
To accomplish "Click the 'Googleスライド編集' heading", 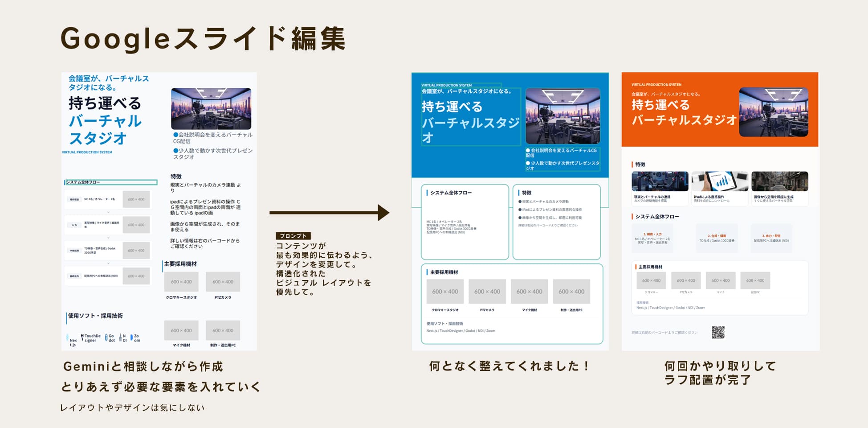I will tap(203, 39).
